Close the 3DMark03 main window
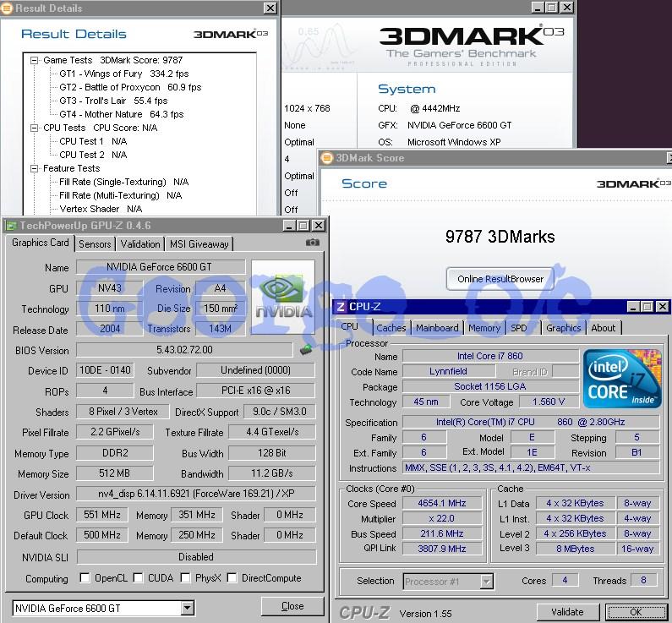This screenshot has height=623, width=672. [x=566, y=8]
